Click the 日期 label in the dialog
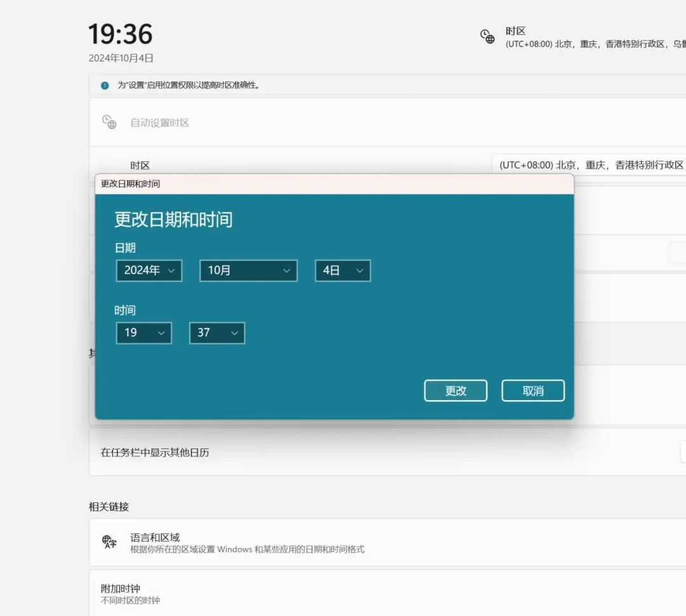Image resolution: width=686 pixels, height=616 pixels. click(x=125, y=248)
